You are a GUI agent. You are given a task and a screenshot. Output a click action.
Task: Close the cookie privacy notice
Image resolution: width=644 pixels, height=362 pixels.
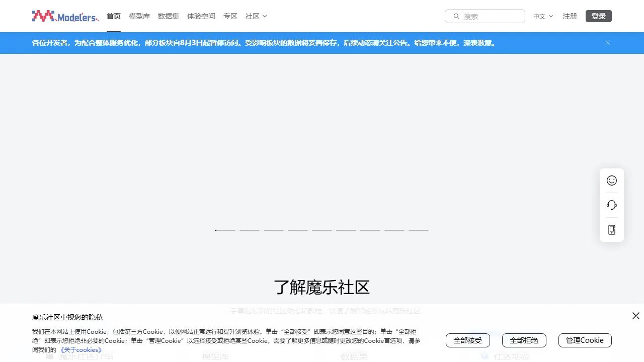pos(636,316)
